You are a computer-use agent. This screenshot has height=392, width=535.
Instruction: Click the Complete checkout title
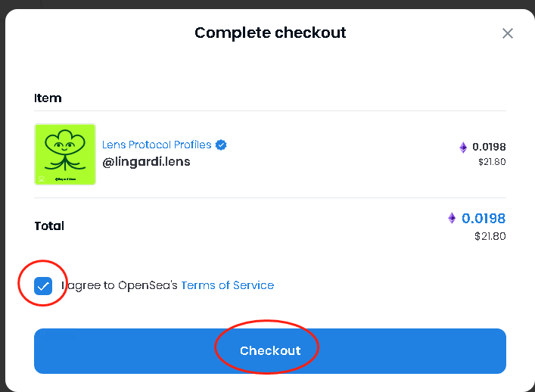coord(270,33)
